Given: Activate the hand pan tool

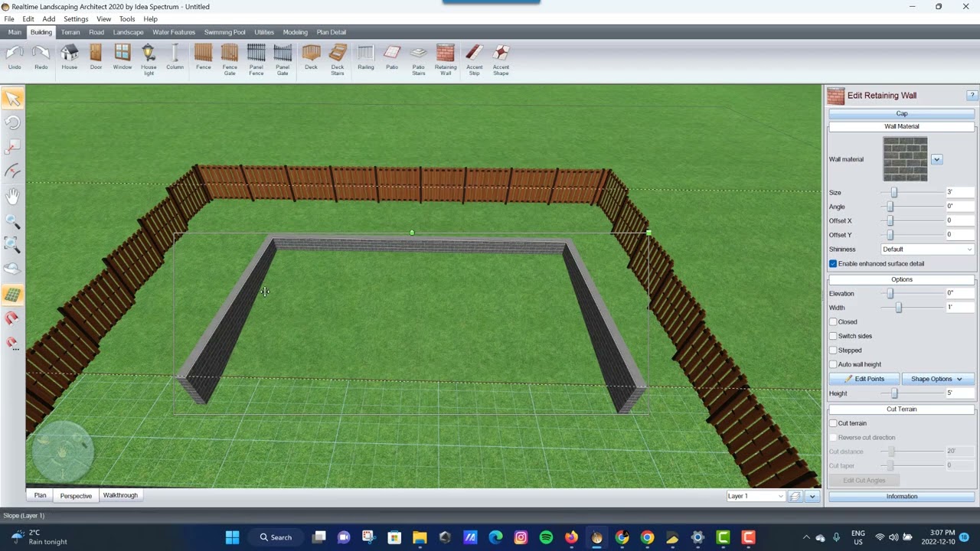Looking at the screenshot, I should pyautogui.click(x=12, y=197).
